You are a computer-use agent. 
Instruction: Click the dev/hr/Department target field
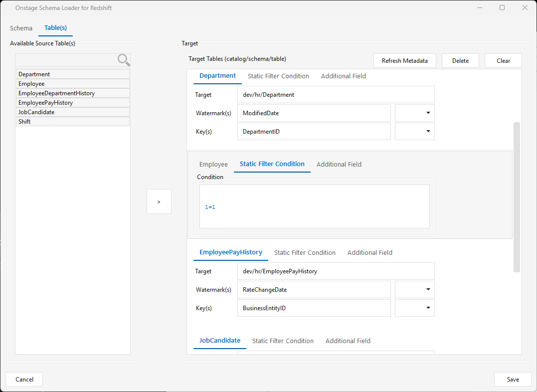tap(336, 95)
